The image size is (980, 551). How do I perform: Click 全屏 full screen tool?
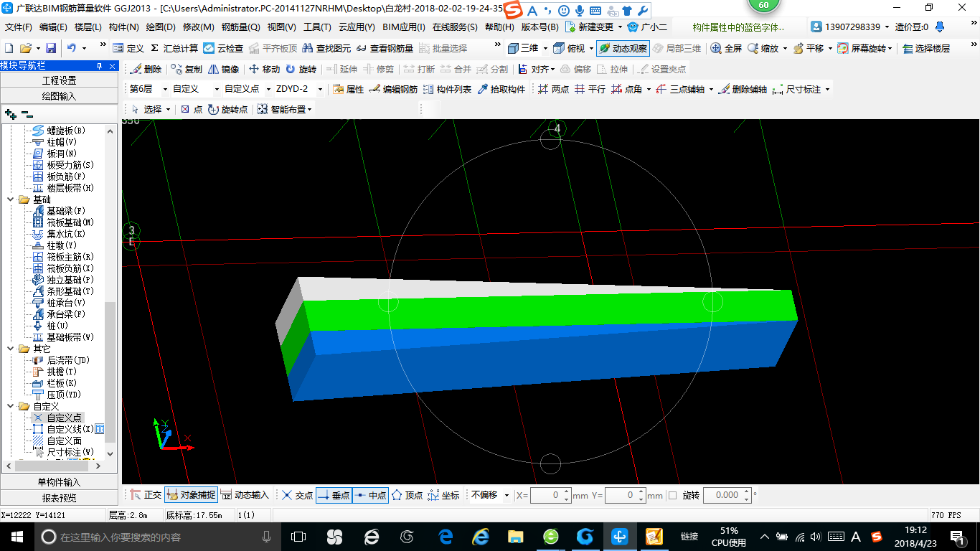[726, 48]
